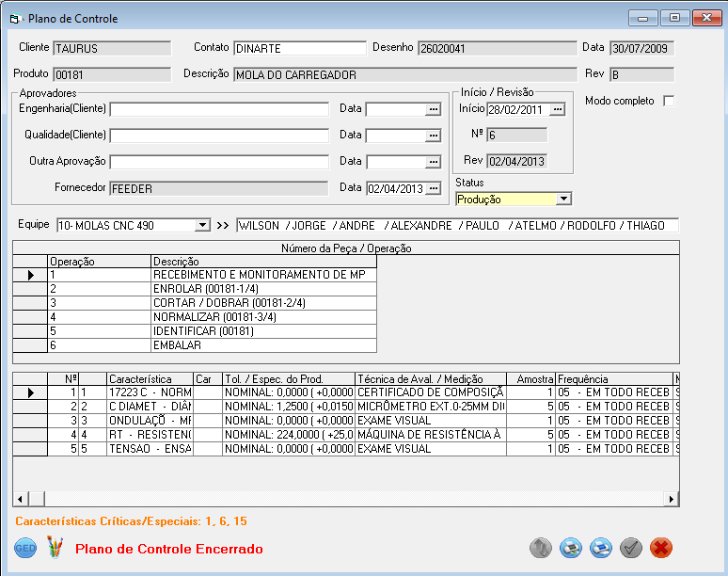Click the GED document icon

click(x=25, y=548)
